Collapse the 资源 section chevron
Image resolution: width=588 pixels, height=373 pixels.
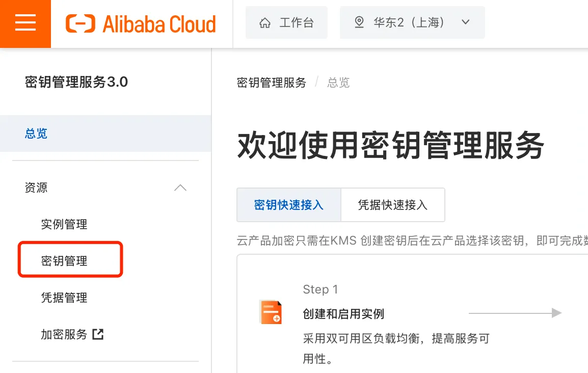[x=180, y=188]
